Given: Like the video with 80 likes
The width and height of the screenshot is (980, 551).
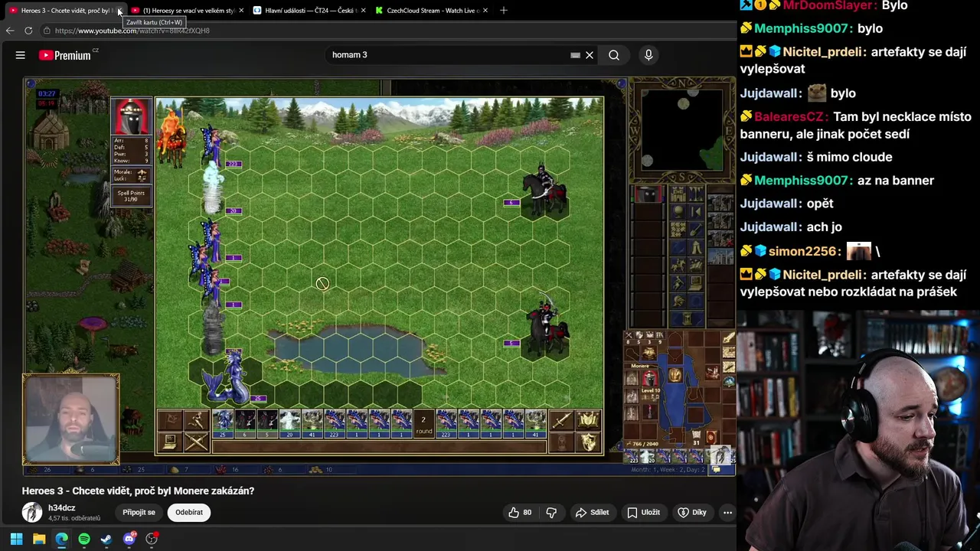Looking at the screenshot, I should tap(520, 512).
